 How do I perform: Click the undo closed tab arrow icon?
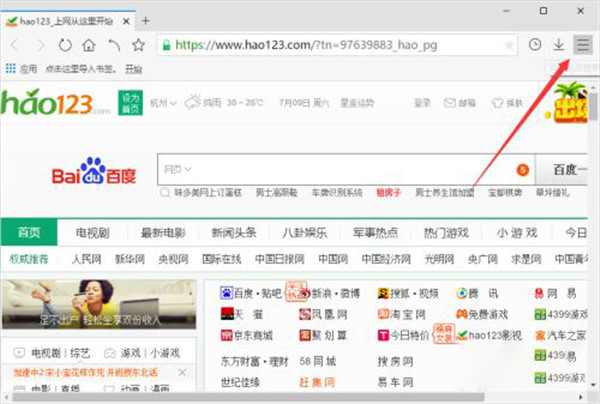click(114, 45)
